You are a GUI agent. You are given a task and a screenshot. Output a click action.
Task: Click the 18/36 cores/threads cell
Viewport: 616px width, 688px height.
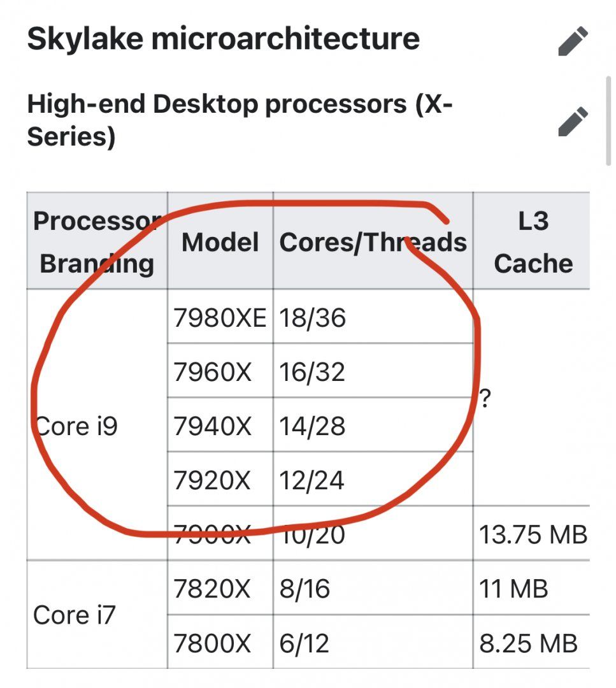(373, 317)
